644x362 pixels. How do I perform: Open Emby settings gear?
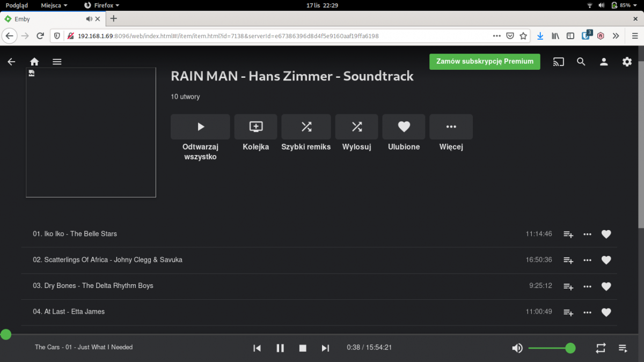(x=627, y=62)
